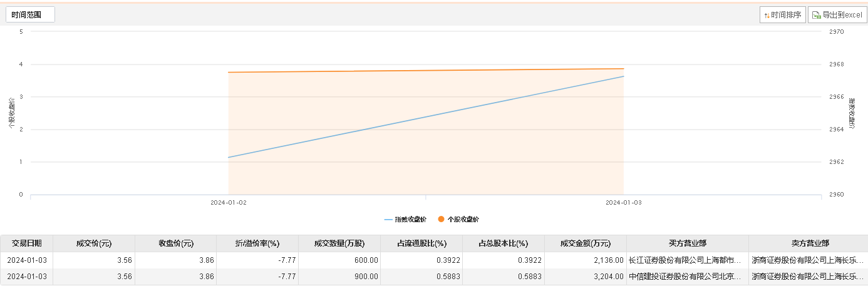Select 中信建投证券 buyer branch cell
Screen dimensions: 868x286
pyautogui.click(x=685, y=276)
